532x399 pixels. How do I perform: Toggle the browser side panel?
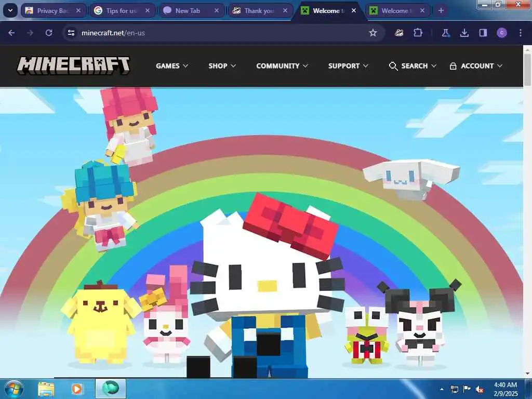click(483, 33)
